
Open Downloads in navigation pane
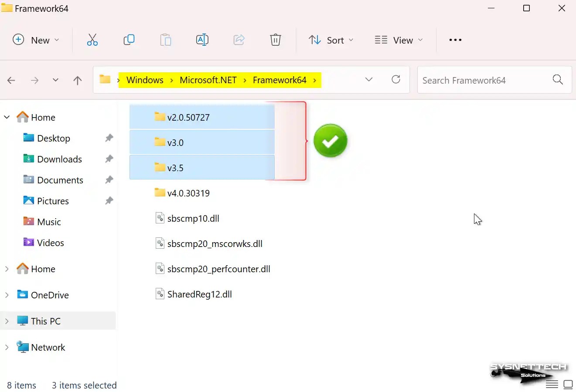59,159
